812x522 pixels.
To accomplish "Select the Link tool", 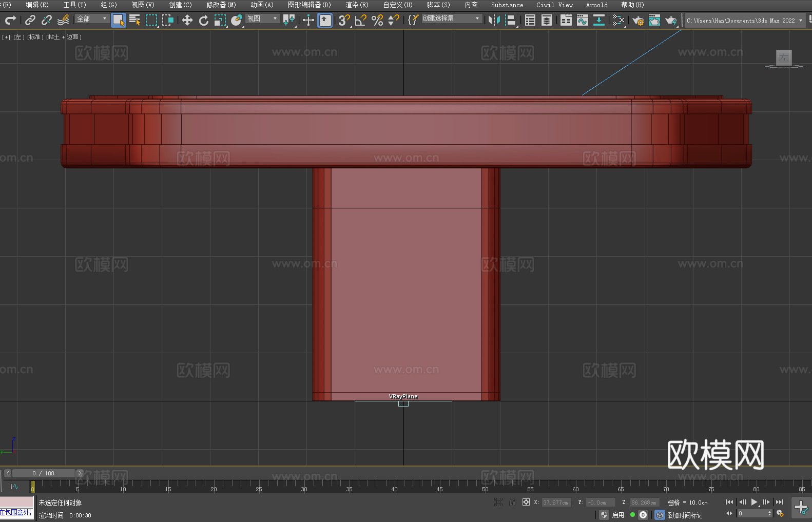I will tap(30, 20).
